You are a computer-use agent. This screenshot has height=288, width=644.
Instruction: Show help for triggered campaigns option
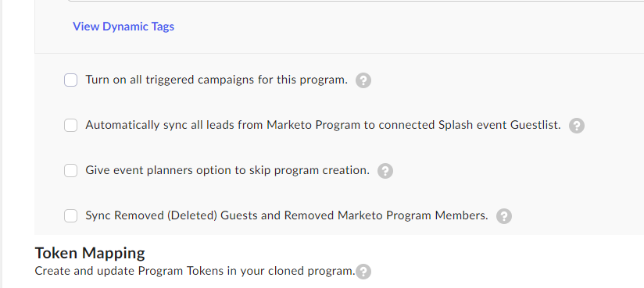[363, 80]
